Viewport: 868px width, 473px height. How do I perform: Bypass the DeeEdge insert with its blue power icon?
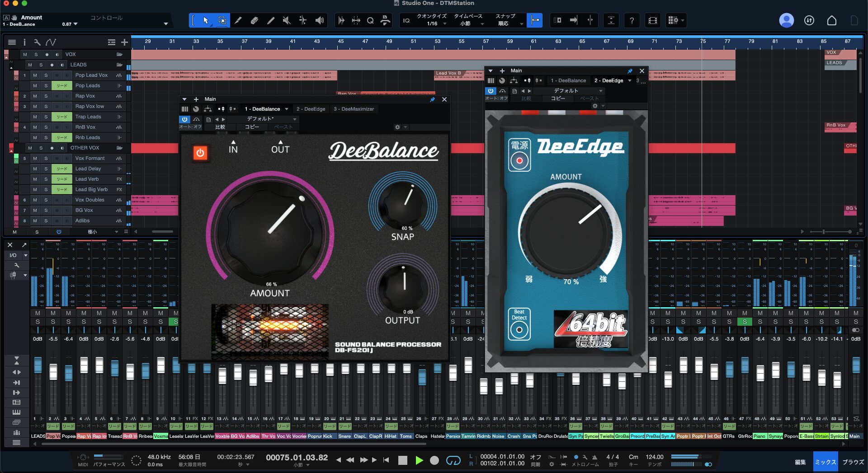click(x=491, y=91)
